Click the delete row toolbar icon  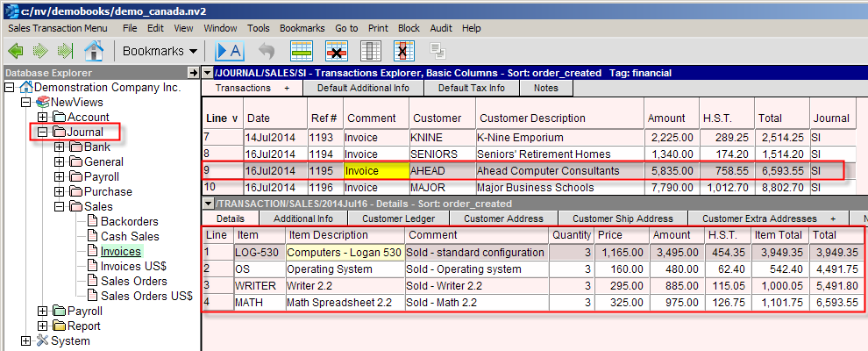pos(337,50)
